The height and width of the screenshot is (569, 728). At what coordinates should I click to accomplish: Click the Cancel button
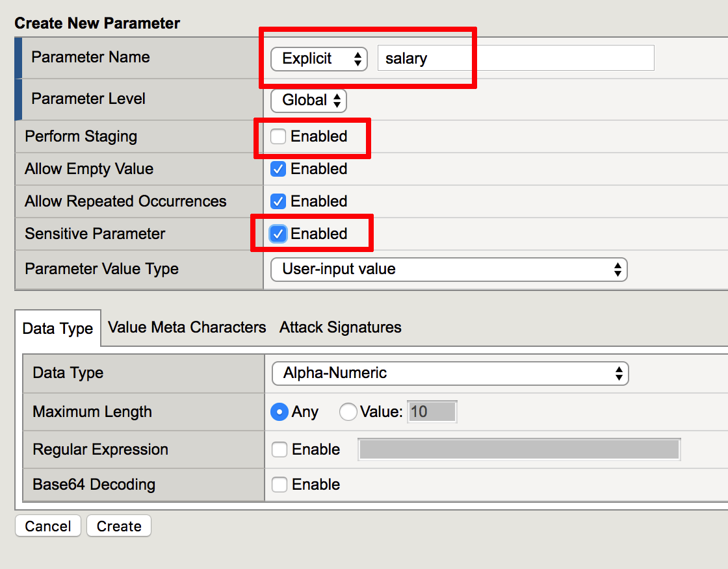coord(48,526)
